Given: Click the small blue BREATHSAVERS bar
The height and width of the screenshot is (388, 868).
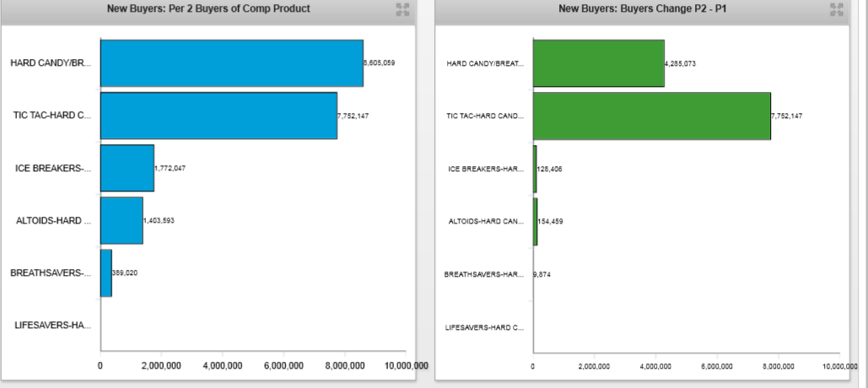Looking at the screenshot, I should (106, 272).
